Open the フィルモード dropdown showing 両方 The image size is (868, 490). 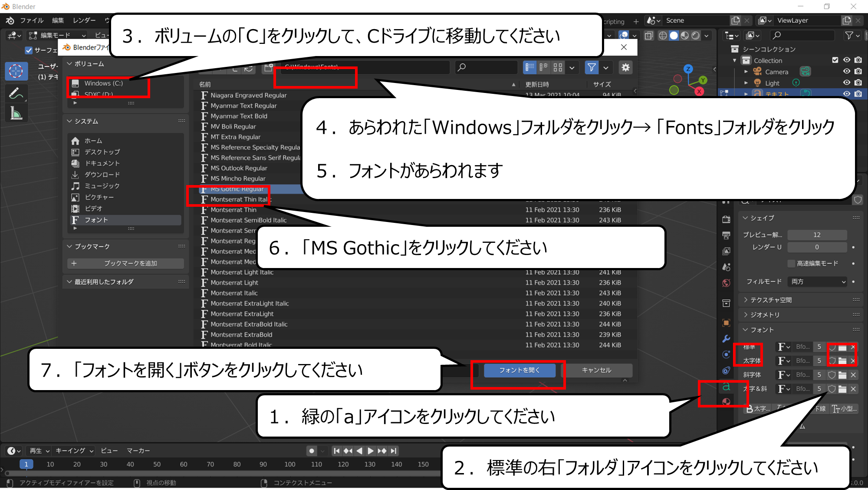pyautogui.click(x=817, y=281)
